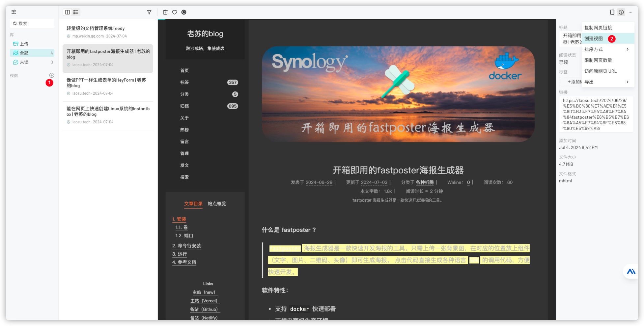Toggle the info panel icon
This screenshot has height=326, width=644.
pos(621,12)
